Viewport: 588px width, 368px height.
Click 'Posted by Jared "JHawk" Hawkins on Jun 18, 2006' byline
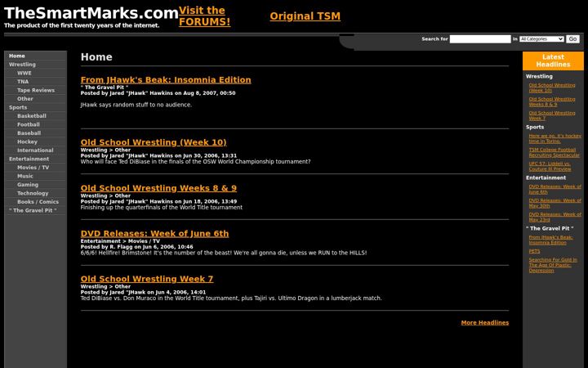click(x=158, y=201)
